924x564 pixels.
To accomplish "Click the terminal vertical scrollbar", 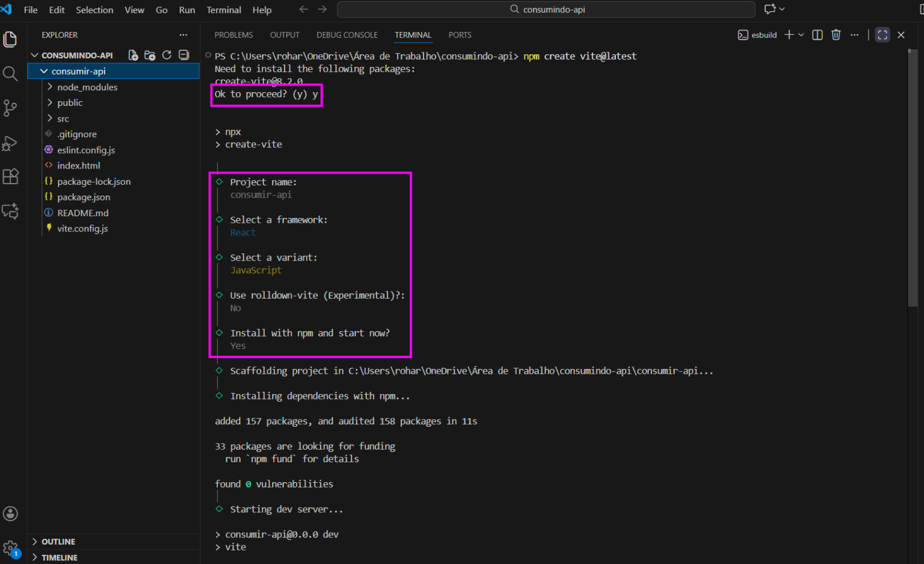I will pyautogui.click(x=913, y=178).
